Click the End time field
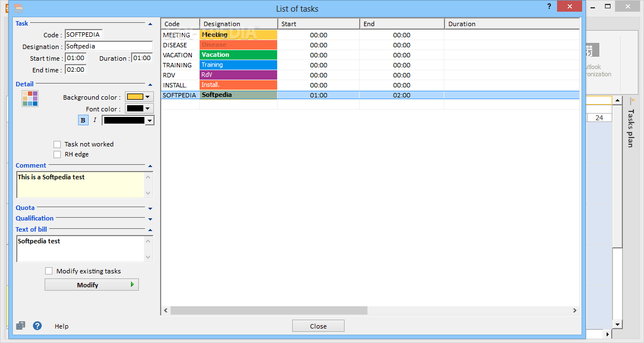The height and width of the screenshot is (343, 644). click(76, 70)
